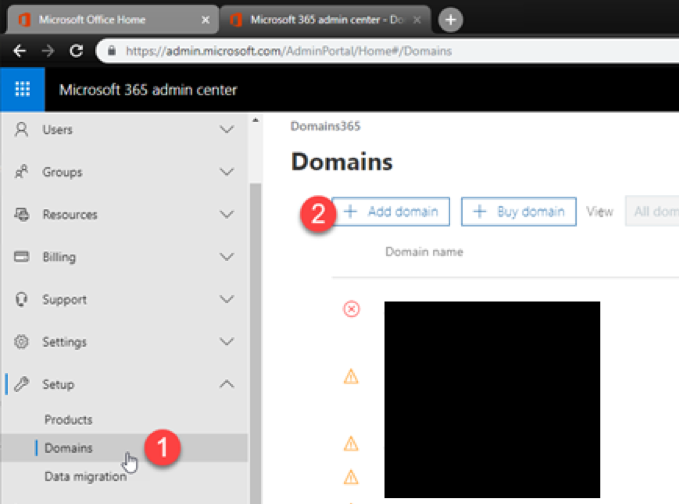Click the browser back arrow
This screenshot has width=679, height=504.
point(20,51)
